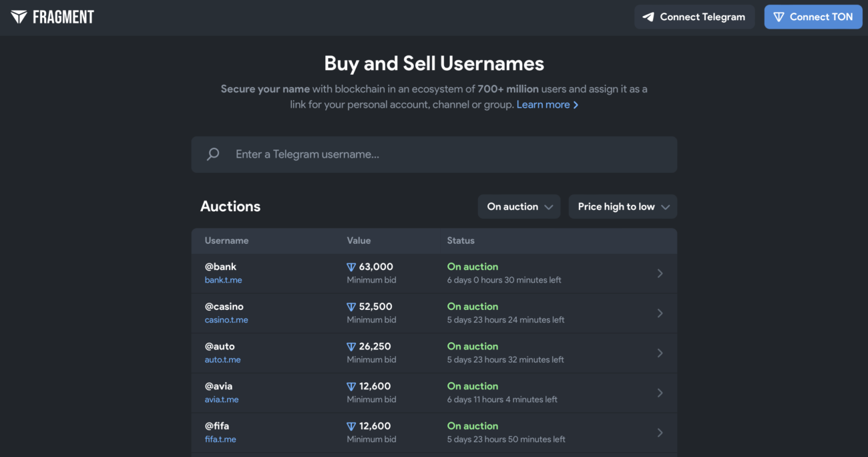Visit the casino.t.me link
This screenshot has height=457, width=868.
(x=226, y=320)
